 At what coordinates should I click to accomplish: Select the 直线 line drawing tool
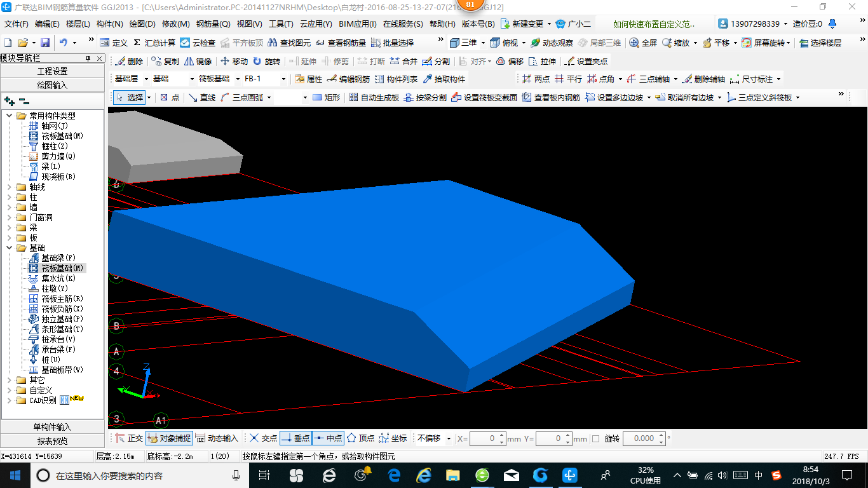202,97
